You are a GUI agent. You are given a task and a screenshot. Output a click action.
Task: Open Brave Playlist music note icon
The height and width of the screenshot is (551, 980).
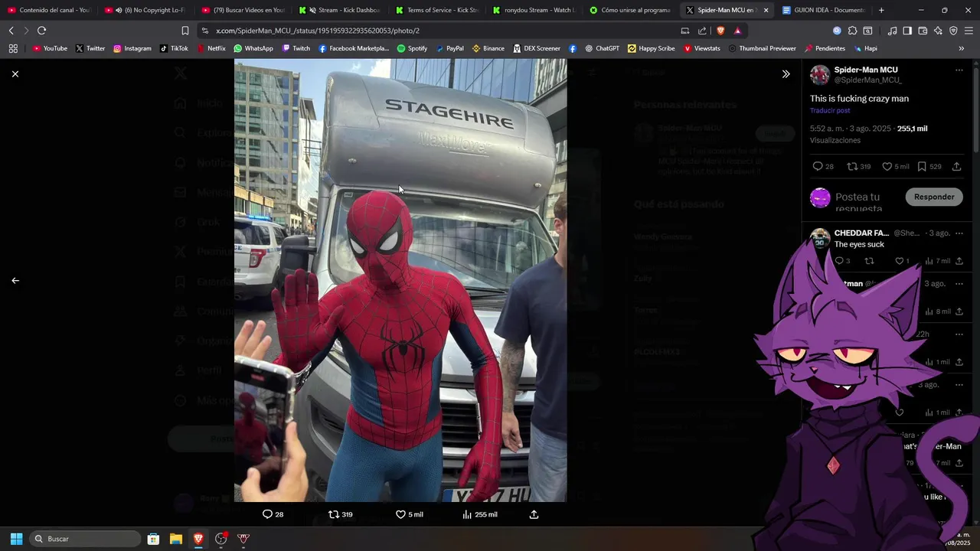pyautogui.click(x=892, y=31)
